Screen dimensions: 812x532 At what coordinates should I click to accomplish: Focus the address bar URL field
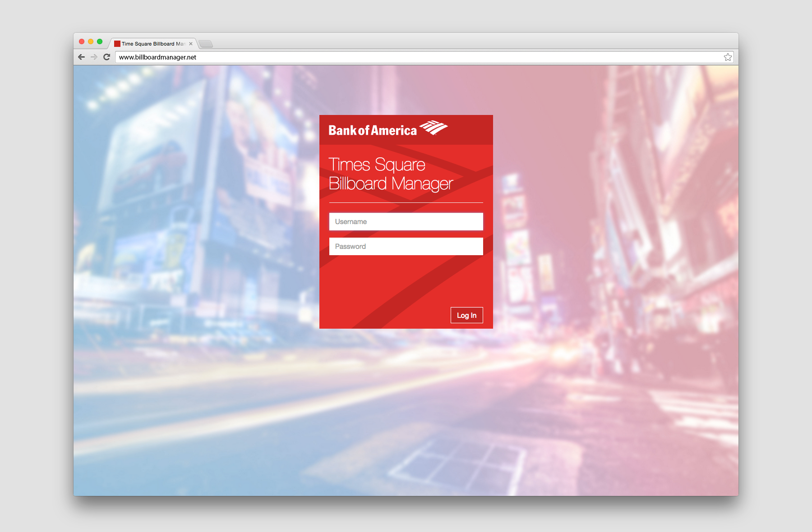[x=424, y=57]
